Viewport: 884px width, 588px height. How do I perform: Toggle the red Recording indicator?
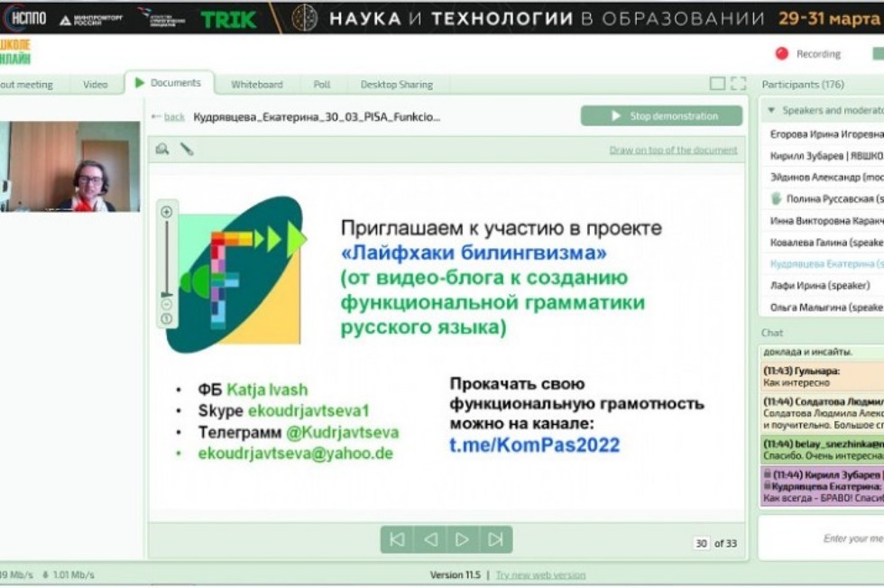coord(781,54)
